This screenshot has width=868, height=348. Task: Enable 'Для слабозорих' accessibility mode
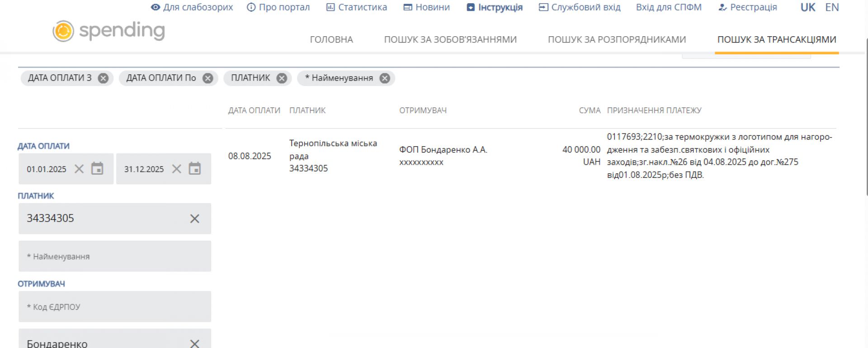point(192,7)
